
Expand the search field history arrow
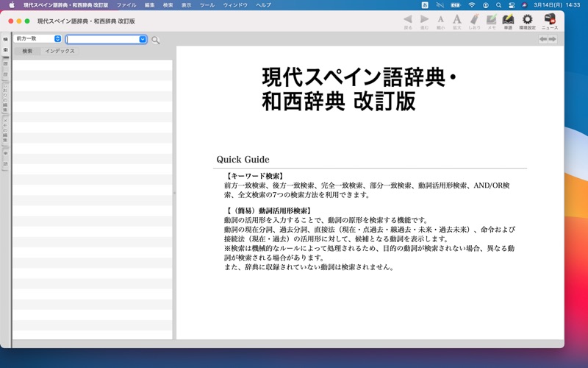[143, 40]
